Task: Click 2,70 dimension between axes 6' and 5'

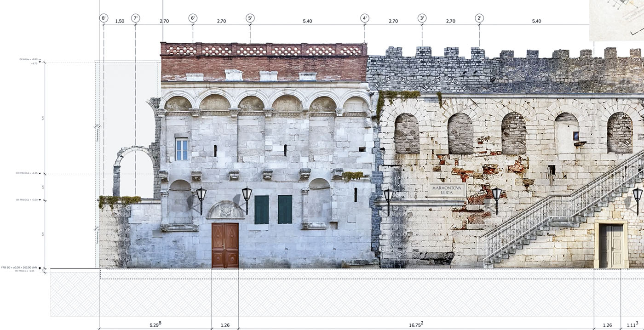Action: coord(221,21)
